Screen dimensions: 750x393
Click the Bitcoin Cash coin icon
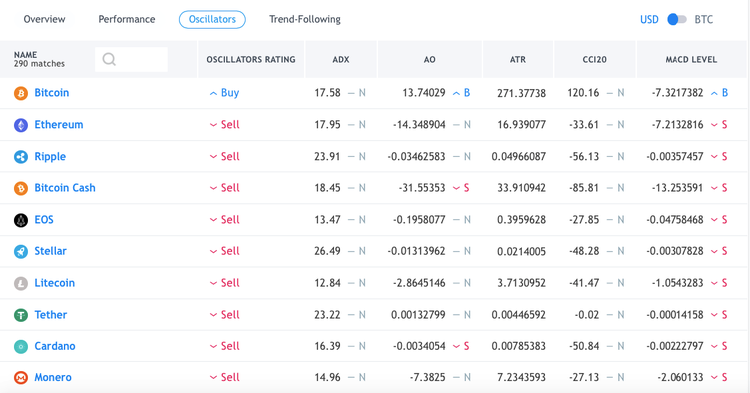[21, 188]
